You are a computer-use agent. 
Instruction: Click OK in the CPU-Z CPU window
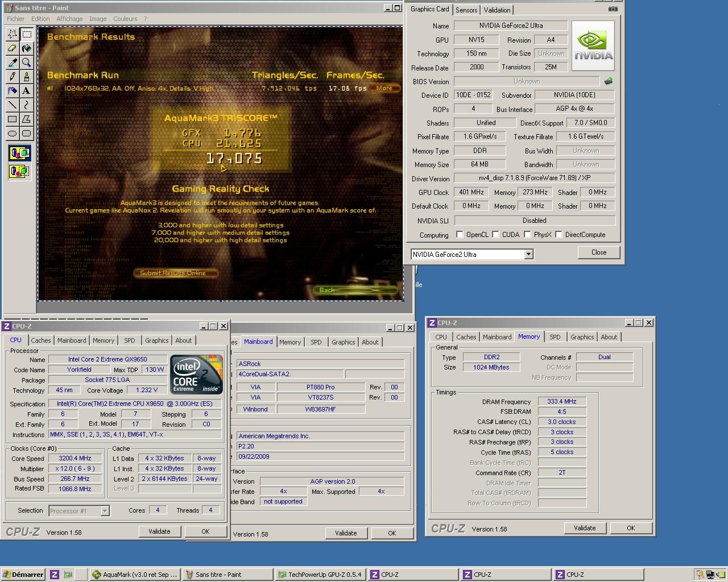(205, 531)
